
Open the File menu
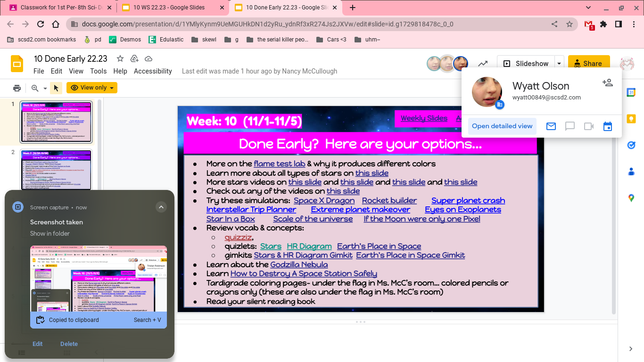[39, 71]
